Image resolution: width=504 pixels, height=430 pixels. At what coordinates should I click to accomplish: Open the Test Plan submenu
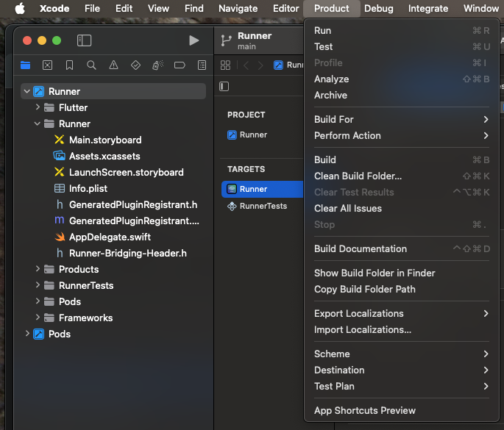click(402, 387)
